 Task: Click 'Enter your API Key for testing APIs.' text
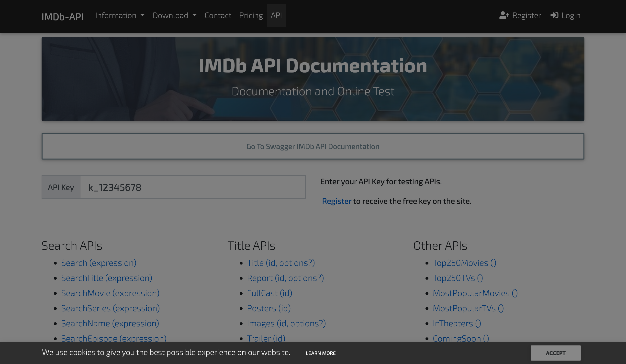click(381, 181)
